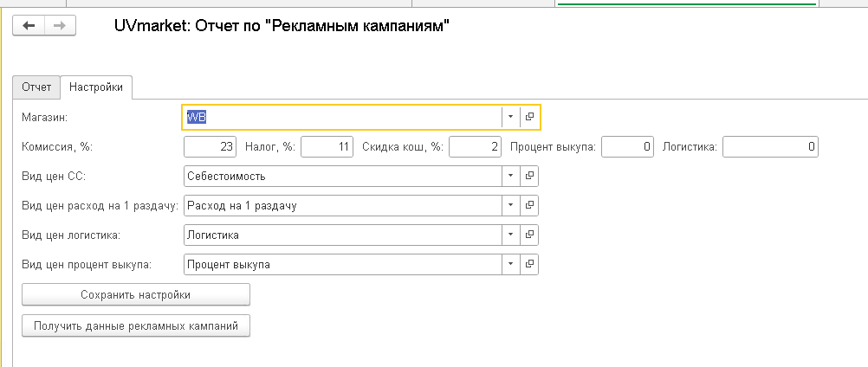The height and width of the screenshot is (367, 868).
Task: Open the Процент выкупа price type item icon
Action: point(529,264)
